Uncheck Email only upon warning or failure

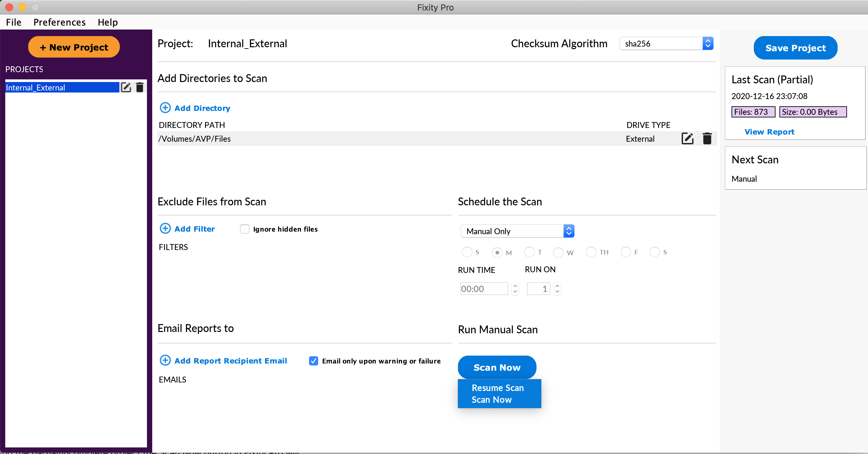(313, 361)
